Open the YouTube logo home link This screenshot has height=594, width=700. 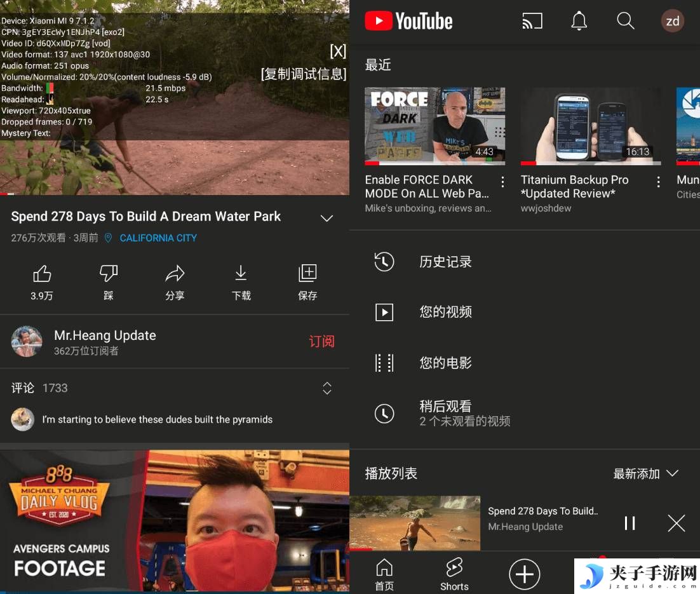408,21
